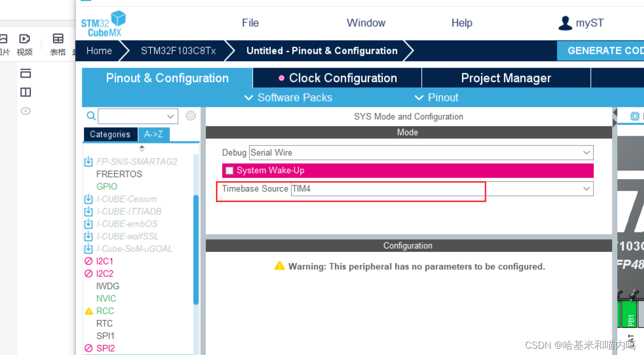The image size is (644, 355).
Task: Toggle the eye preview icon in background window
Action: pos(26,111)
